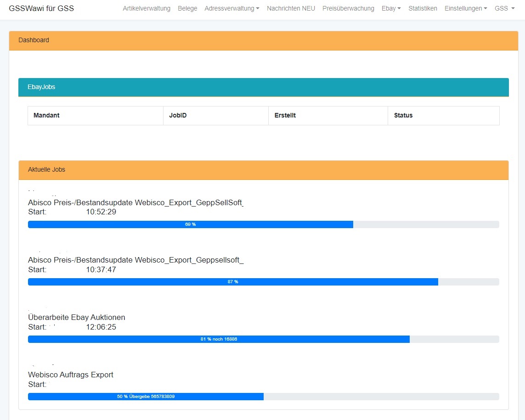Click the Ebay Auktionen 81 % progress bar
525x420 pixels.
coord(263,339)
